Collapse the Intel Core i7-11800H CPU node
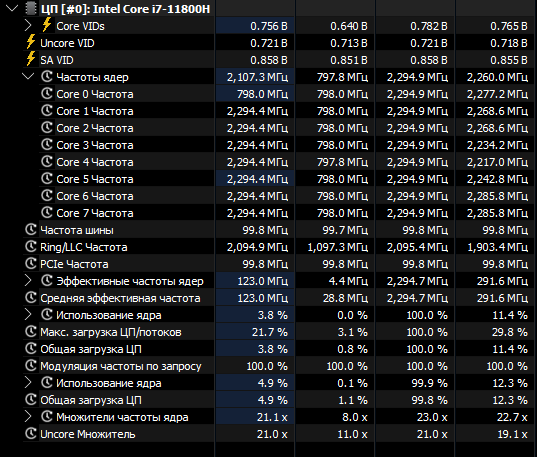The height and width of the screenshot is (457, 537). 12,8
